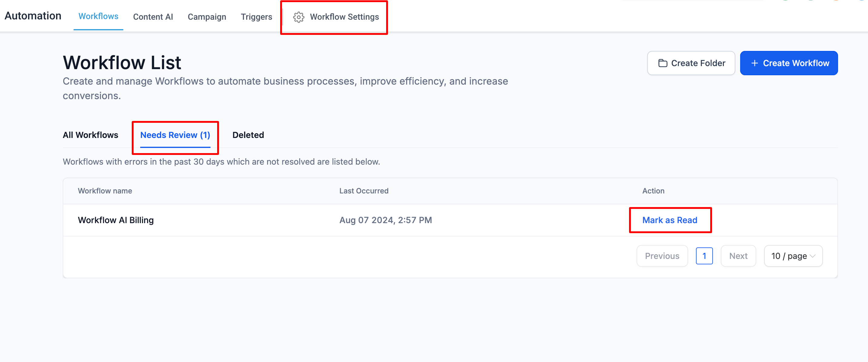Navigate to Content AI section

coord(153,17)
